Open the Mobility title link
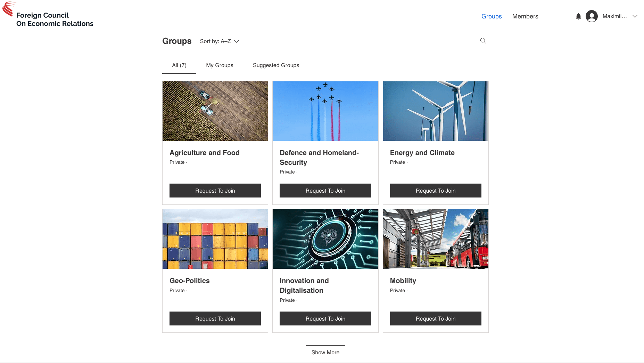Image resolution: width=644 pixels, height=363 pixels. tap(403, 281)
